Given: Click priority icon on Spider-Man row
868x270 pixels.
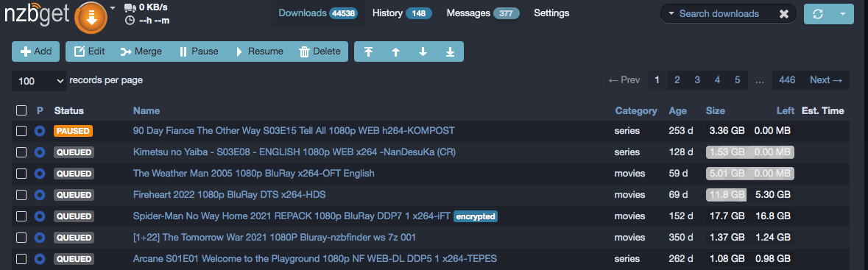Looking at the screenshot, I should (x=39, y=216).
